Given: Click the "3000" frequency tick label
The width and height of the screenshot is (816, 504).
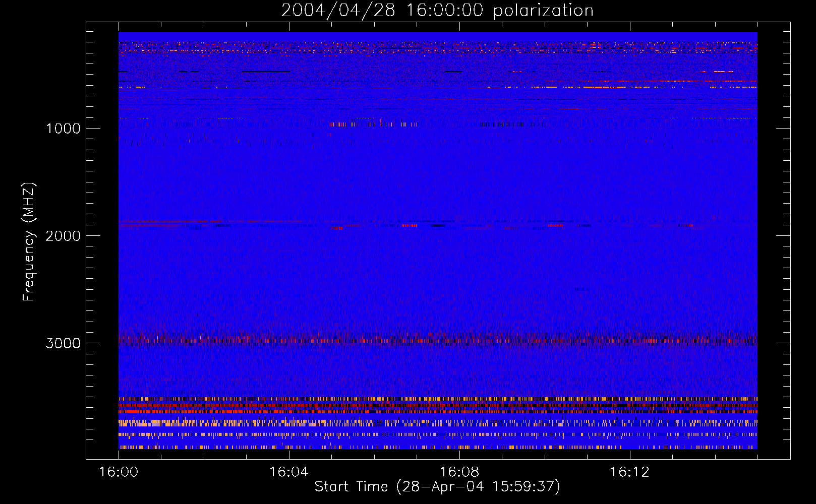Looking at the screenshot, I should click(x=63, y=343).
